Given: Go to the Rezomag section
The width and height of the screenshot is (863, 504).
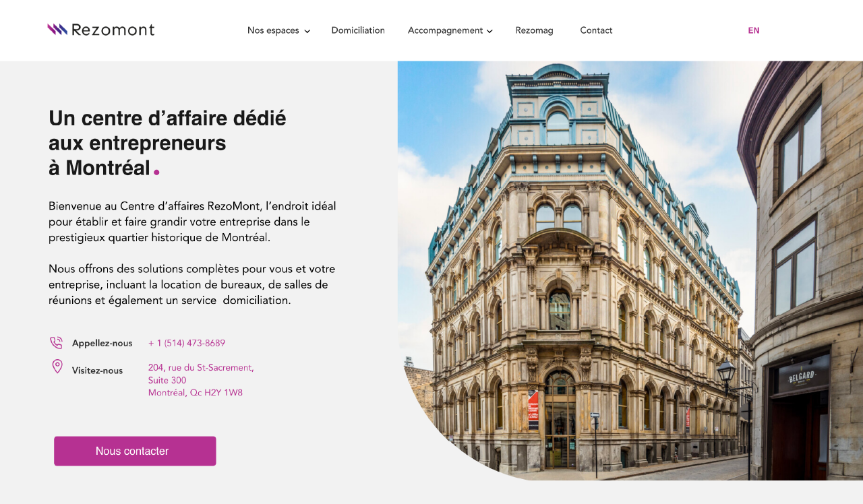Looking at the screenshot, I should pyautogui.click(x=534, y=30).
